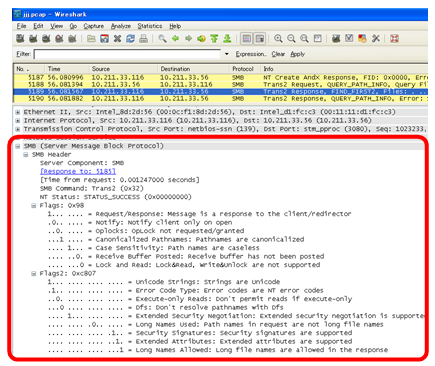
Task: Click the Find packet magnifier icon
Action: (162, 39)
